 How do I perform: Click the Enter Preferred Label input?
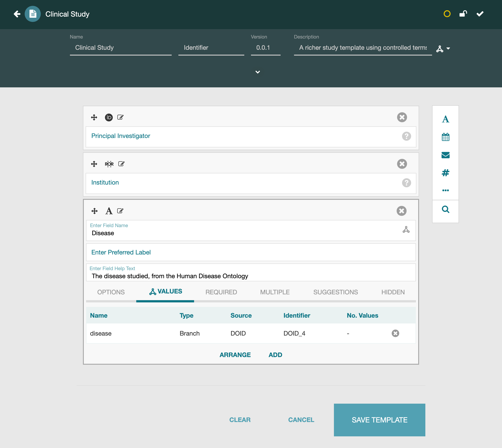251,252
